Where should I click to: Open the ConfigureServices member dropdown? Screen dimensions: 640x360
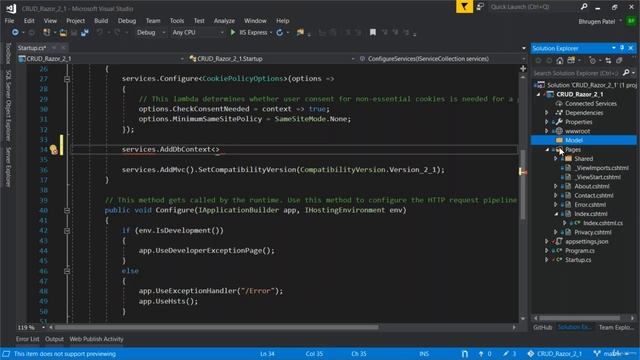[524, 59]
